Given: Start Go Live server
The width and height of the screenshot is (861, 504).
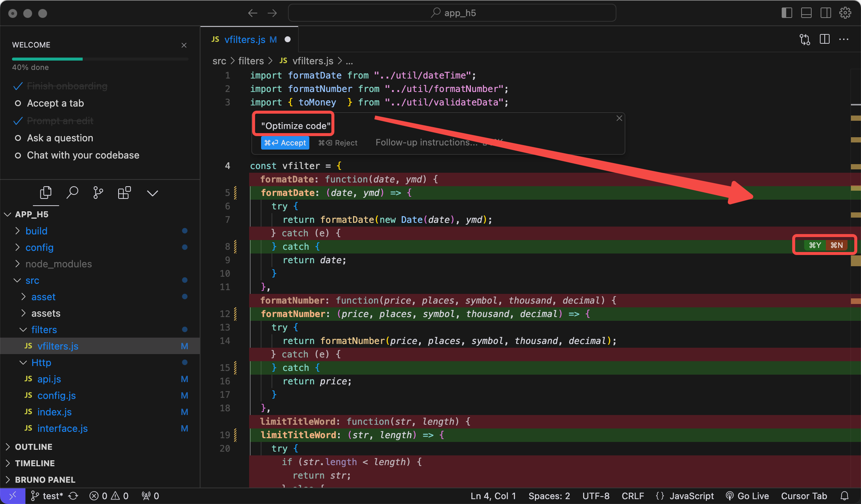Looking at the screenshot, I should pos(747,496).
